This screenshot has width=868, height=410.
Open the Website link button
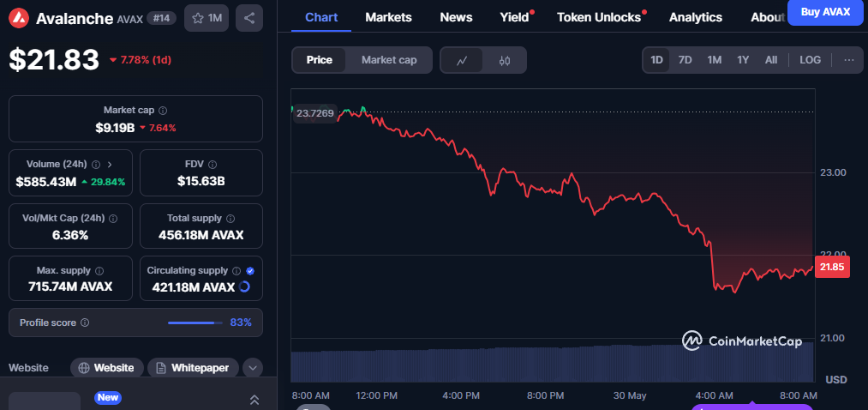click(107, 368)
